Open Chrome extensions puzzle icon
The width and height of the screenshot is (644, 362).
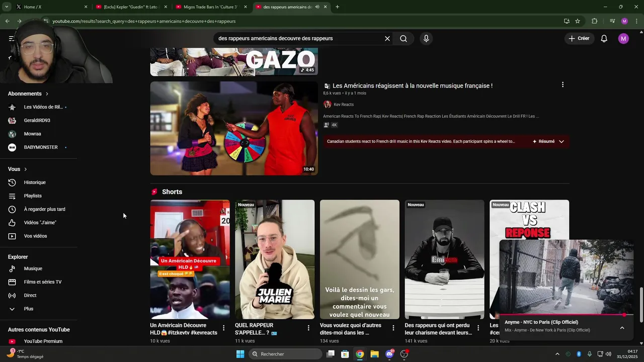tap(595, 21)
